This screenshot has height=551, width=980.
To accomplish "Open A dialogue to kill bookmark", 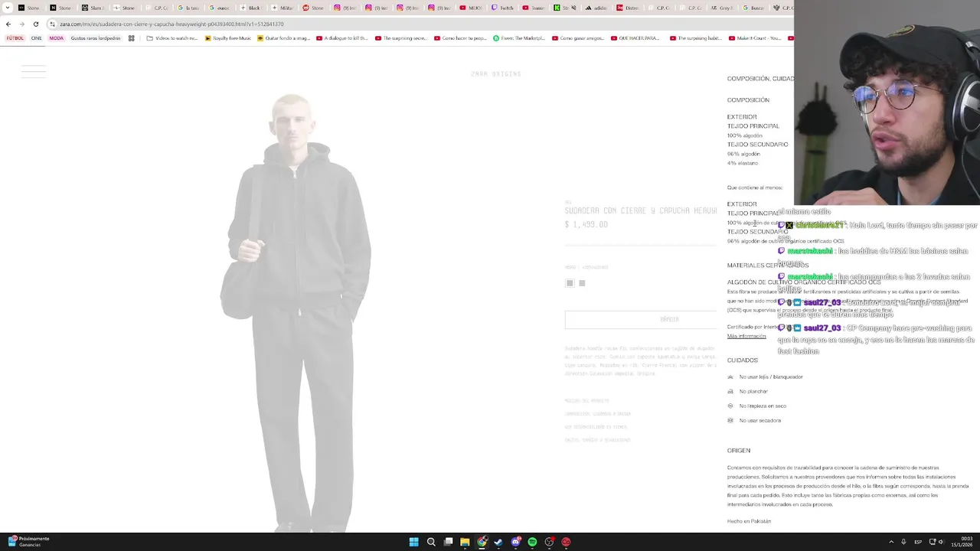I will tap(342, 38).
